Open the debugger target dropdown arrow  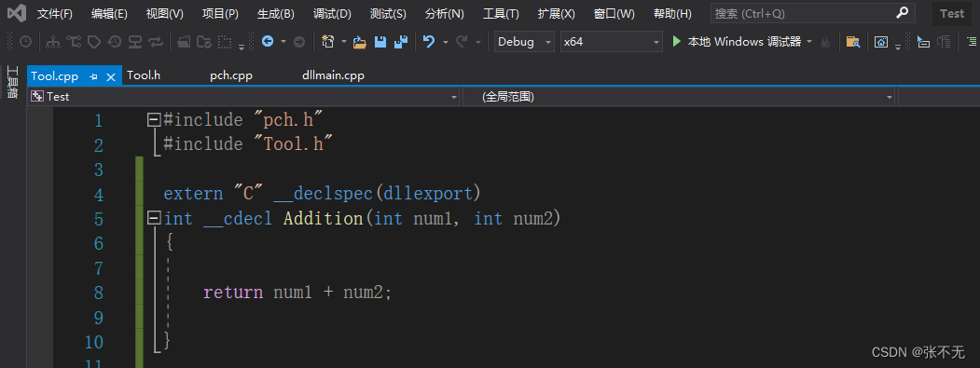pyautogui.click(x=809, y=42)
